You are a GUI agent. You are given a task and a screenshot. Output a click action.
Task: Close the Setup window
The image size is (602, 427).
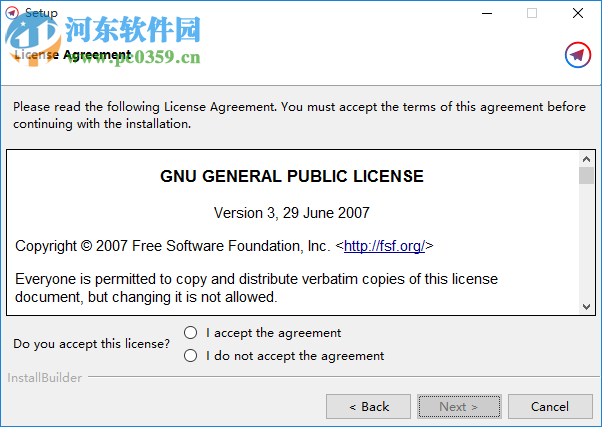[578, 13]
